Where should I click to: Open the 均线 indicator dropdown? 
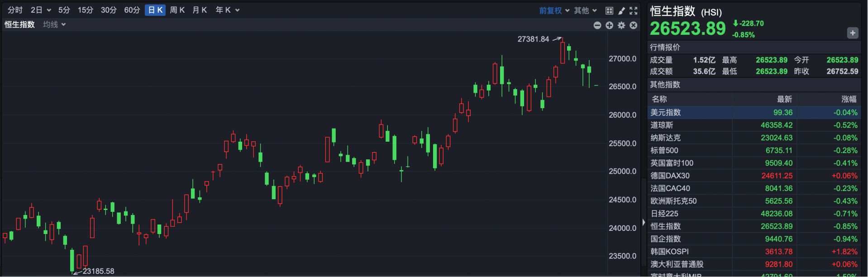[x=54, y=24]
